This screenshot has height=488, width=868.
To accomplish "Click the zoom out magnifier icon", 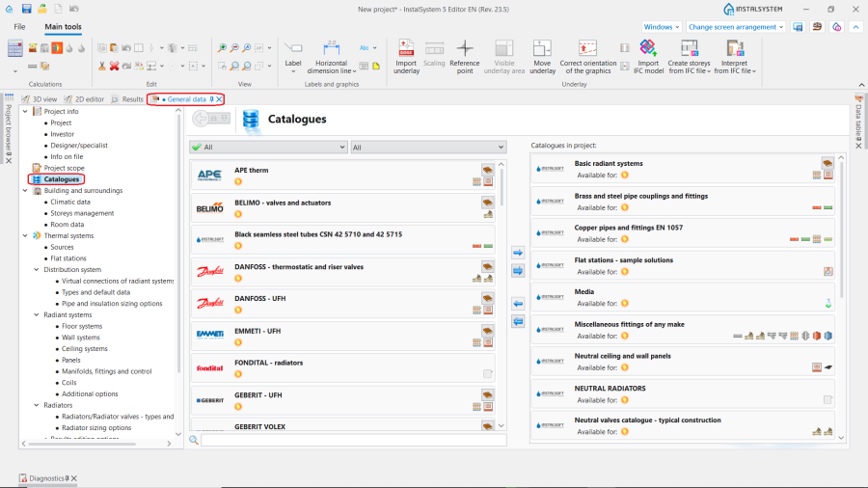I will click(x=234, y=48).
